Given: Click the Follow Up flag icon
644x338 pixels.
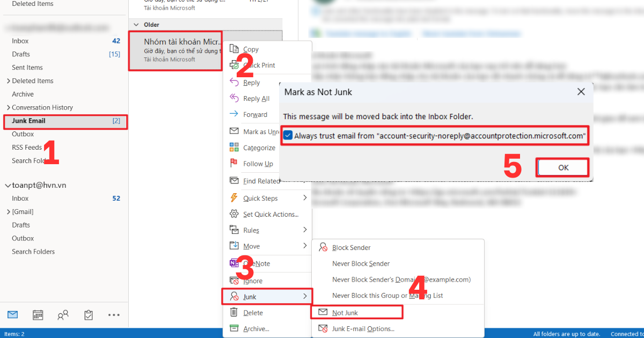Looking at the screenshot, I should pos(235,164).
